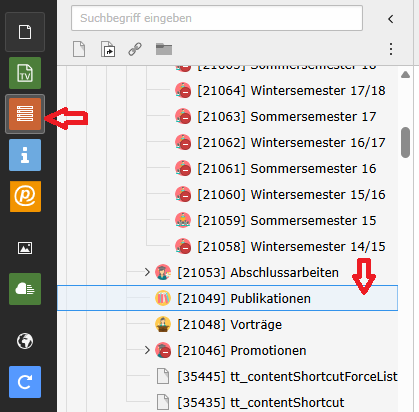Create new page via toolbar icon
419x412 pixels.
(x=79, y=50)
